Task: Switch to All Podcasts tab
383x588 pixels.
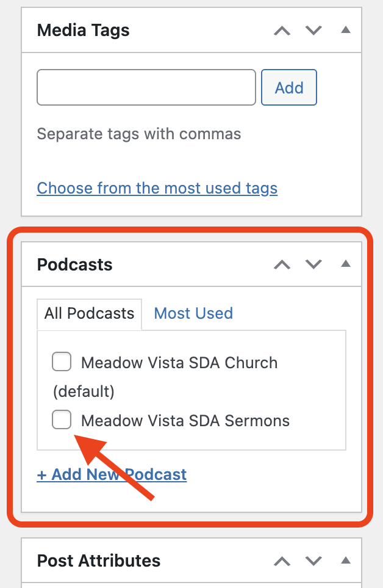Action: click(89, 314)
